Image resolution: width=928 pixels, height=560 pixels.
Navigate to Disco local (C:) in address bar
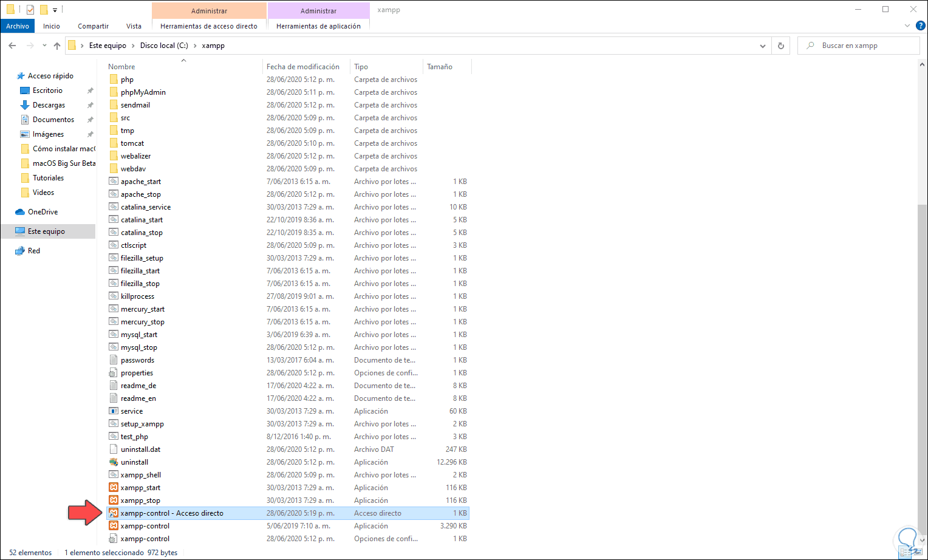click(x=164, y=46)
